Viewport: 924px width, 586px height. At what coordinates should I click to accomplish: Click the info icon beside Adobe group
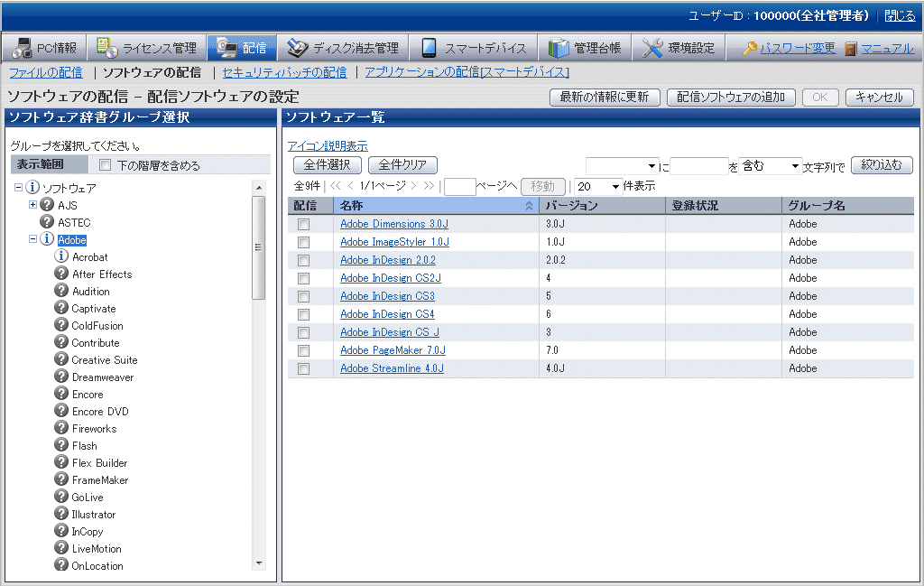tap(47, 238)
